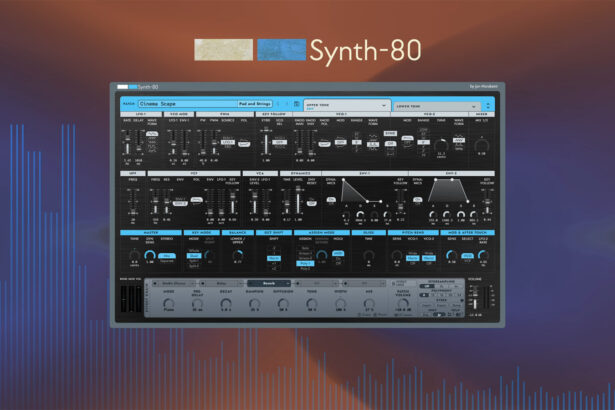
Task: Toggle the VCO-1 Mod switch
Action: pos(340,143)
